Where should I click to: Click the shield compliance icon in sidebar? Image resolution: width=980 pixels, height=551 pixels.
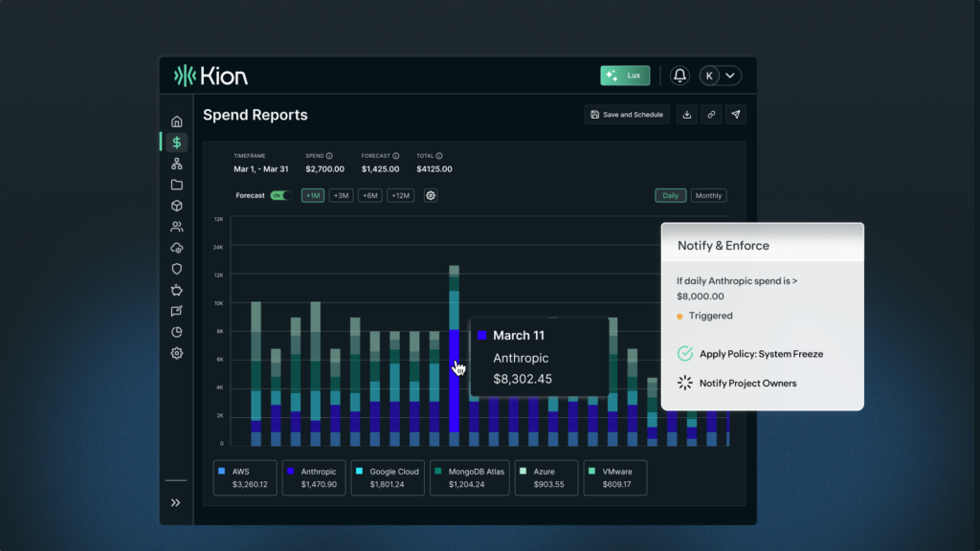point(176,269)
